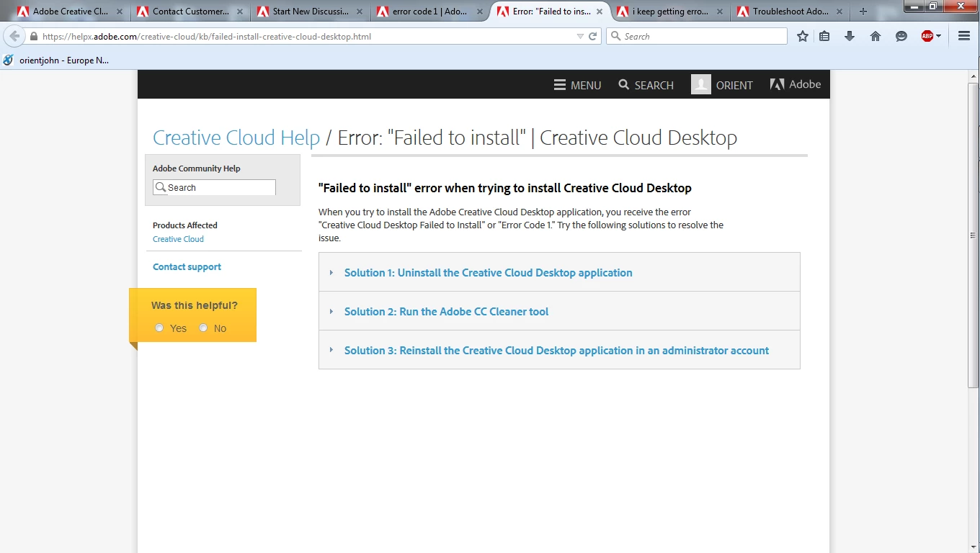This screenshot has width=980, height=553.
Task: Click the padlock site identity icon
Action: (34, 36)
